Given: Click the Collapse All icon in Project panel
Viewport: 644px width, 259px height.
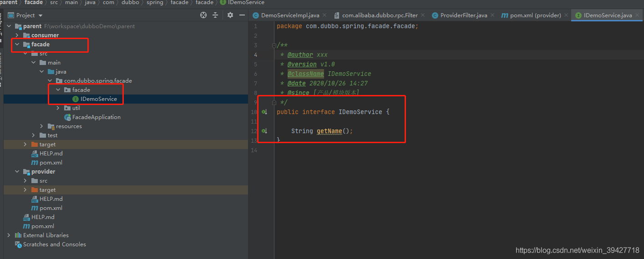Looking at the screenshot, I should tap(215, 15).
